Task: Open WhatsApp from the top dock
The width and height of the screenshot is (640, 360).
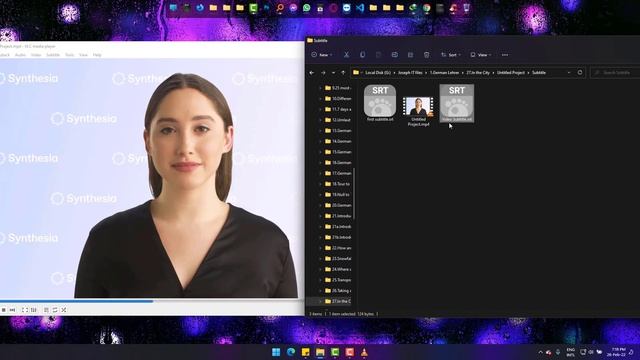Action: click(x=307, y=8)
